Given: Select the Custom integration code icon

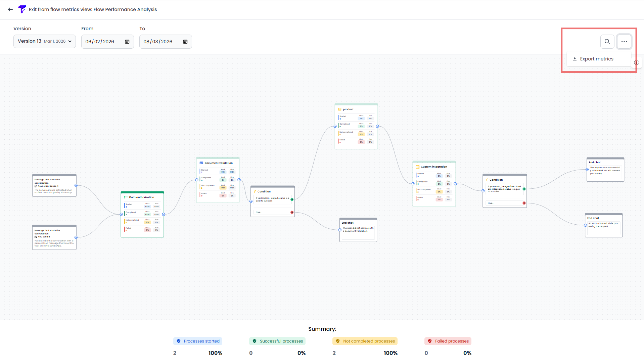Looking at the screenshot, I should point(417,167).
